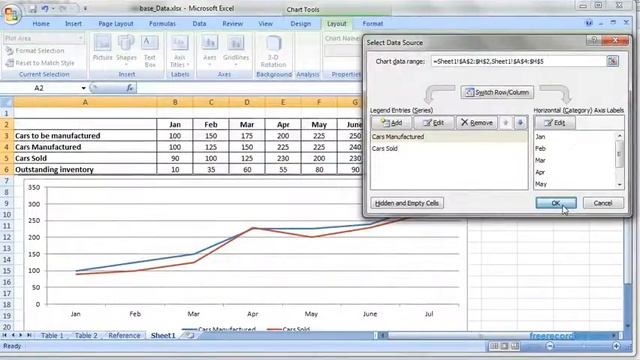Click 3-D Rotation ribbon button
Viewport: 640px width, 360px height.
[273, 51]
